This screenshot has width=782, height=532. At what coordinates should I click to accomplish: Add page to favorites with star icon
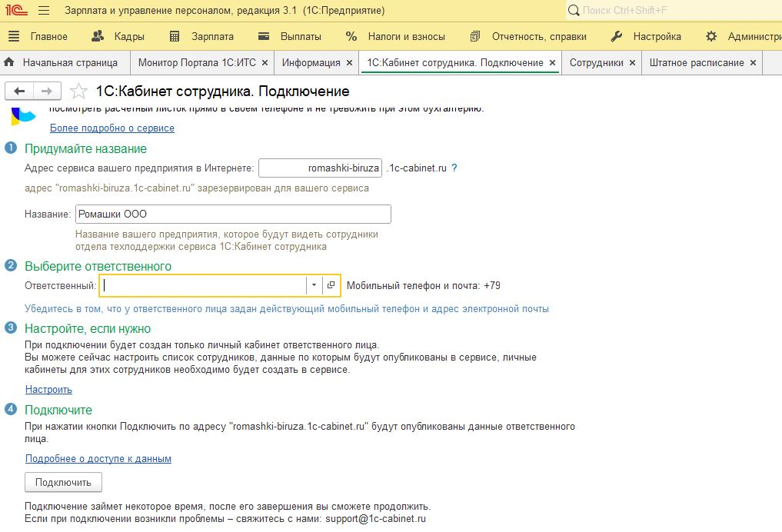(x=78, y=92)
